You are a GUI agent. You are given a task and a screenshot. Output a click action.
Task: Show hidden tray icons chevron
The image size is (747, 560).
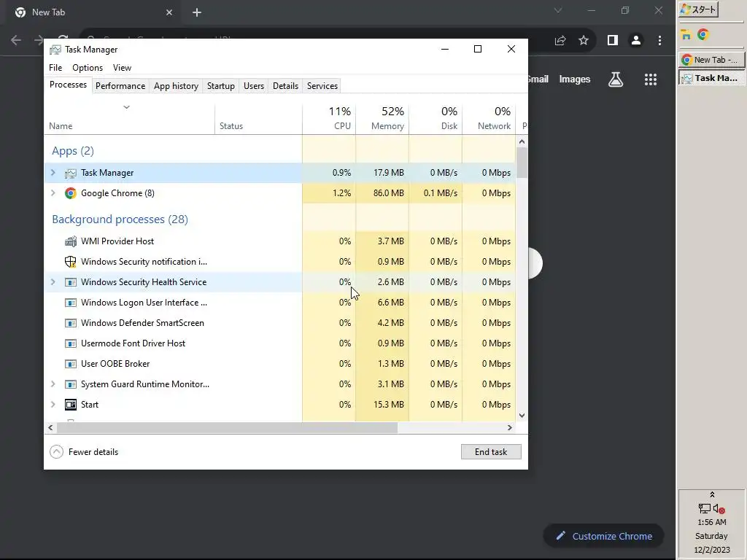point(712,495)
